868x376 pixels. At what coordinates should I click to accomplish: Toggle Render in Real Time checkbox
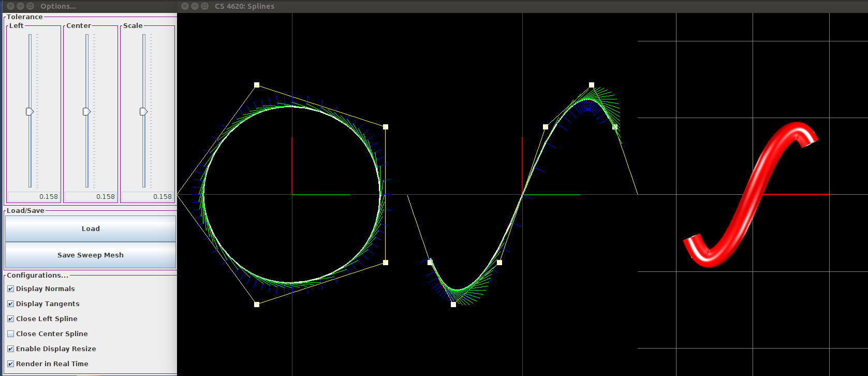11,364
